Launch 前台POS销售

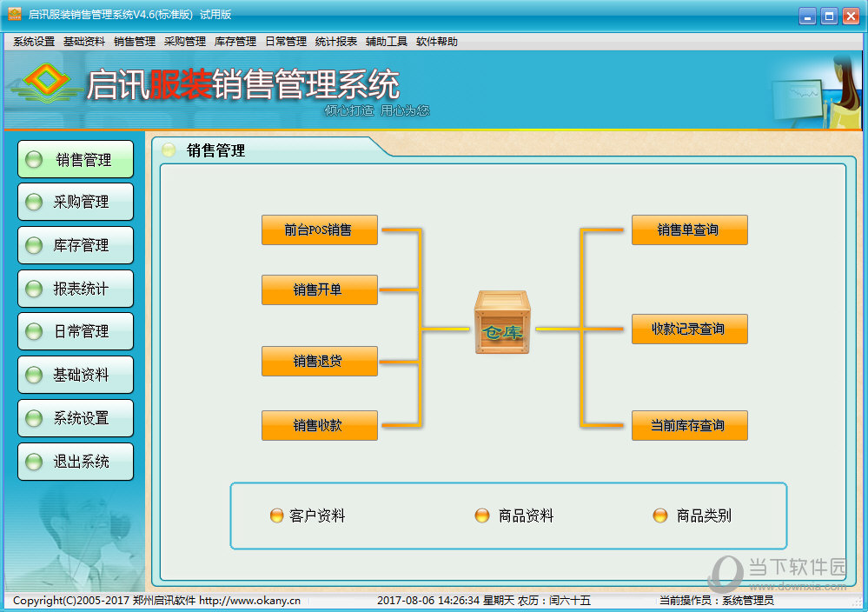[x=320, y=229]
